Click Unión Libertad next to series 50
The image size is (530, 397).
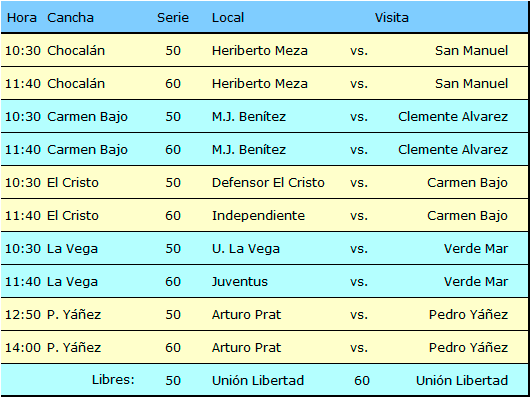(x=258, y=380)
